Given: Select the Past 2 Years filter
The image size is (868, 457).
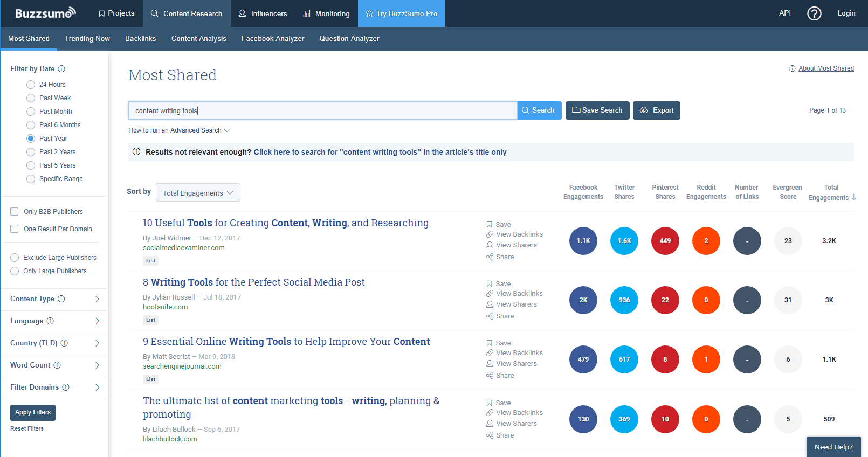Looking at the screenshot, I should pos(31,152).
